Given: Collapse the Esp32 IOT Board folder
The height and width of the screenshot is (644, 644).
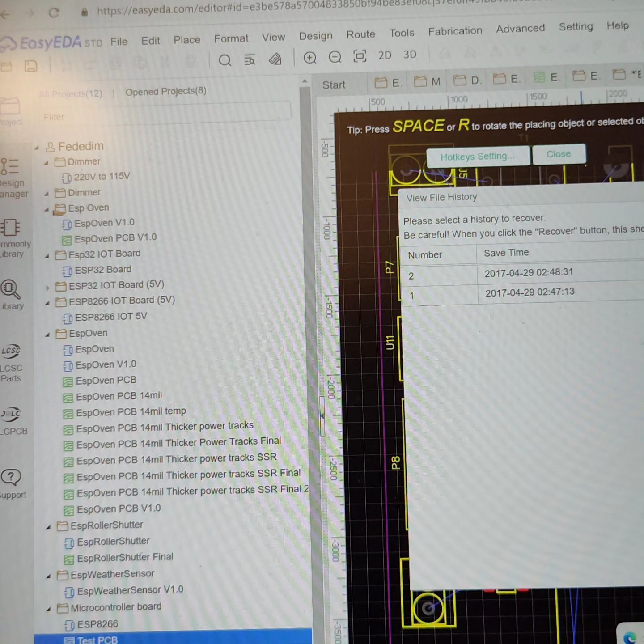Looking at the screenshot, I should tap(47, 256).
